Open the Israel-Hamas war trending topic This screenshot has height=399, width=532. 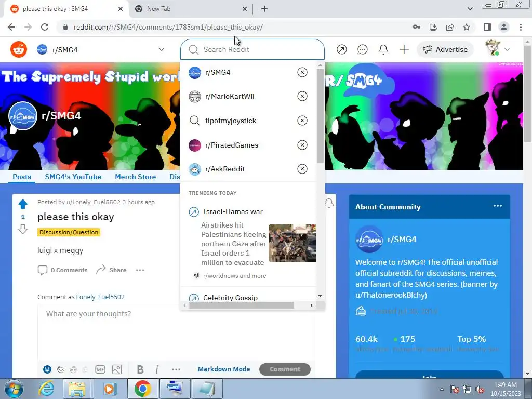click(x=233, y=212)
